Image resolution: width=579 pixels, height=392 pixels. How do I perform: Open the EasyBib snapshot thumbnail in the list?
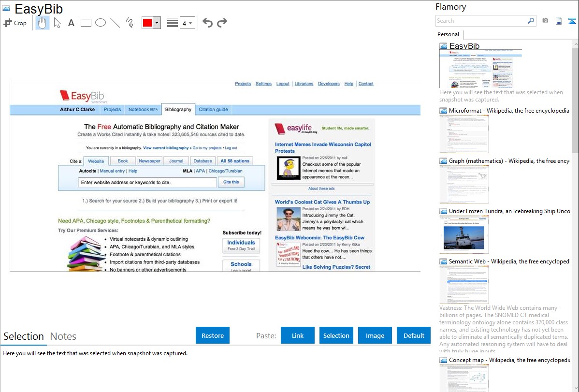click(x=480, y=69)
